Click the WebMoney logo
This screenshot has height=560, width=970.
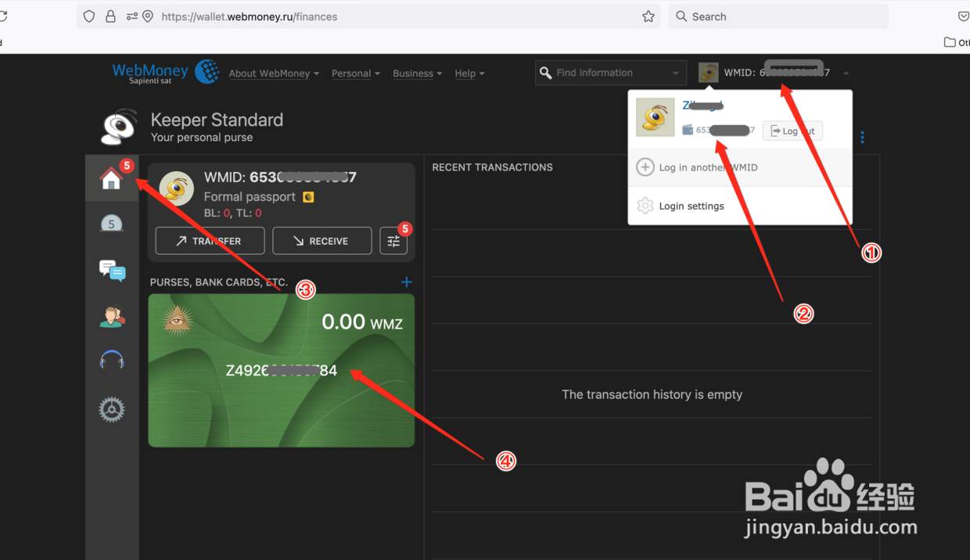pos(166,72)
